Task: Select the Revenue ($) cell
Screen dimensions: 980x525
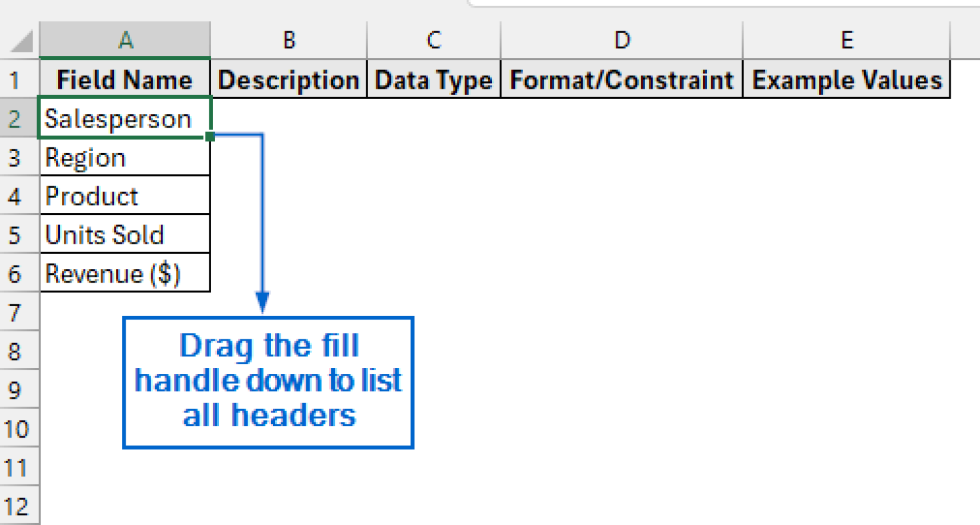Action: point(125,273)
